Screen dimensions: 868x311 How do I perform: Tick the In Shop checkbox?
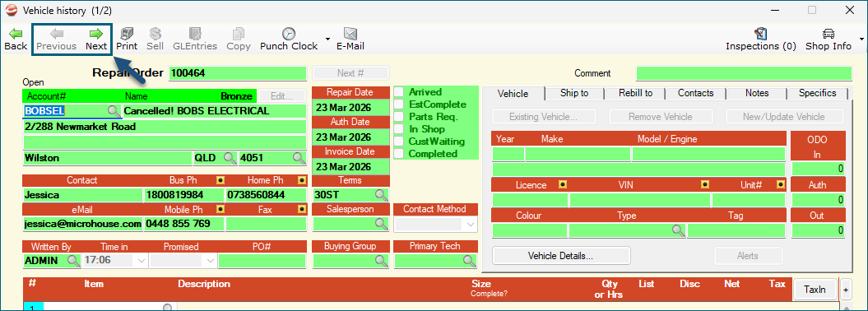[398, 129]
